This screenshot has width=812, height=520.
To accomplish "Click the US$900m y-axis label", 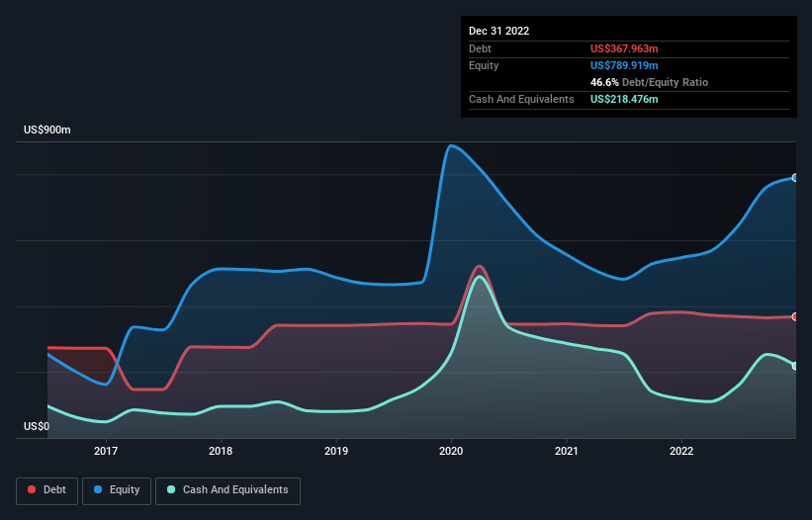I will point(47,130).
